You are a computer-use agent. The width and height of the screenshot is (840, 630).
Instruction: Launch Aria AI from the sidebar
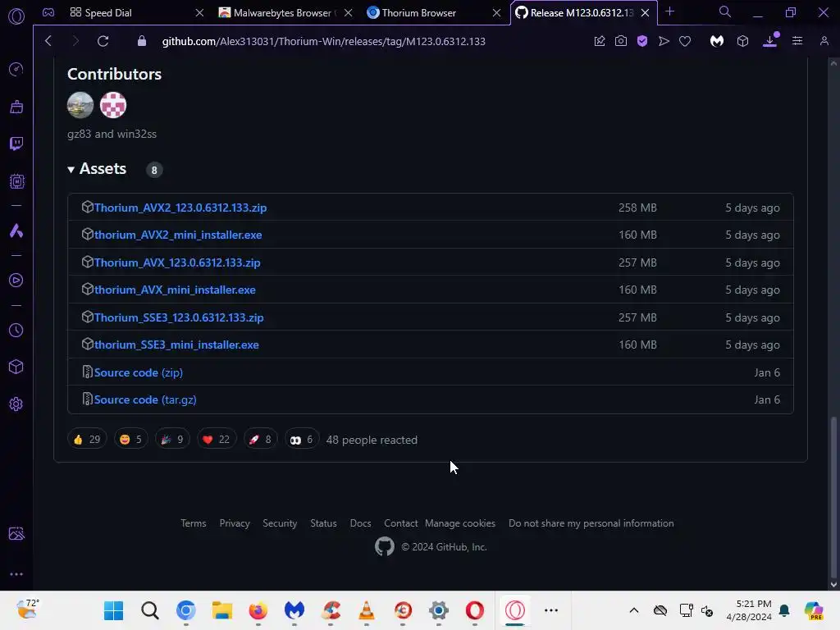point(16,231)
